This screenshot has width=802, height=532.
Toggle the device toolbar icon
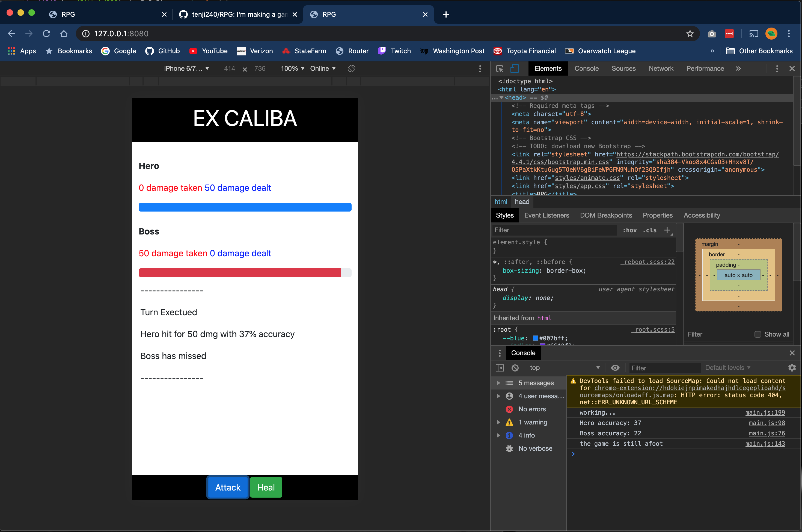(x=514, y=69)
